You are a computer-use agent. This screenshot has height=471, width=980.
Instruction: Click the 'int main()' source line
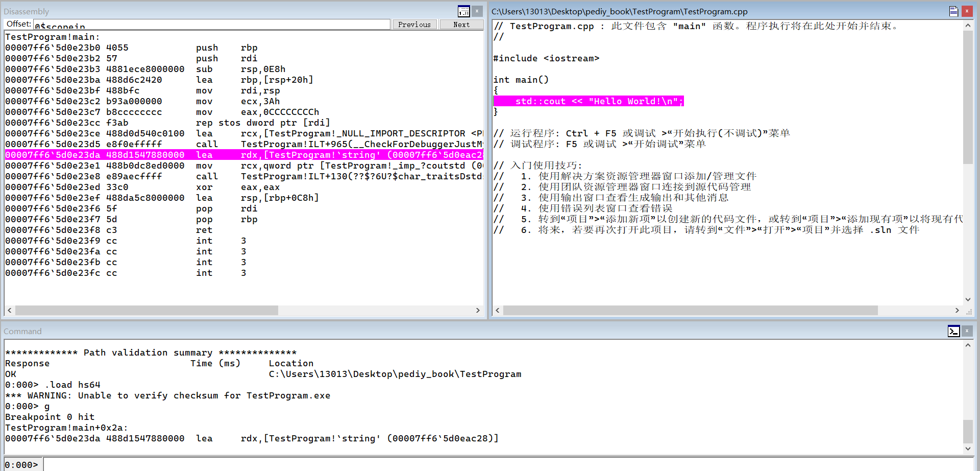(x=521, y=80)
